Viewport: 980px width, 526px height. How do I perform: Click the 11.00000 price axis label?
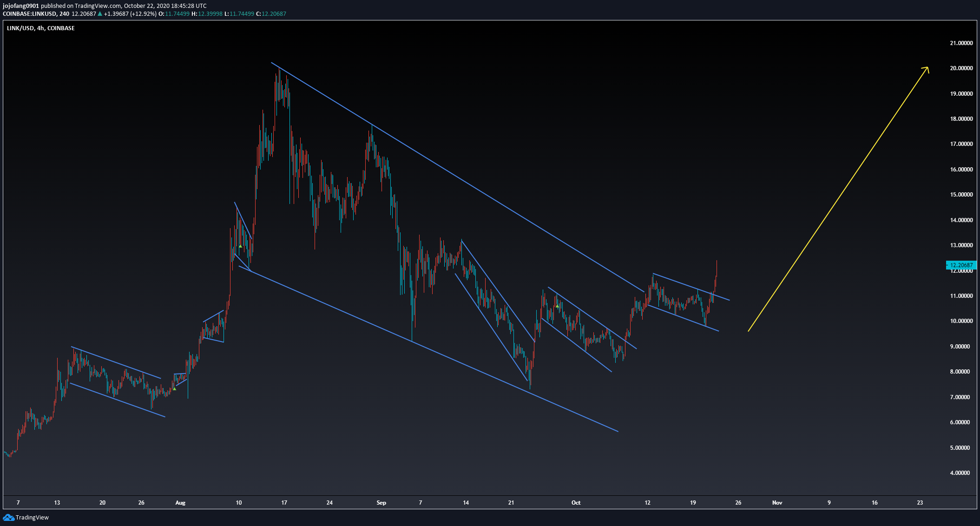click(961, 296)
